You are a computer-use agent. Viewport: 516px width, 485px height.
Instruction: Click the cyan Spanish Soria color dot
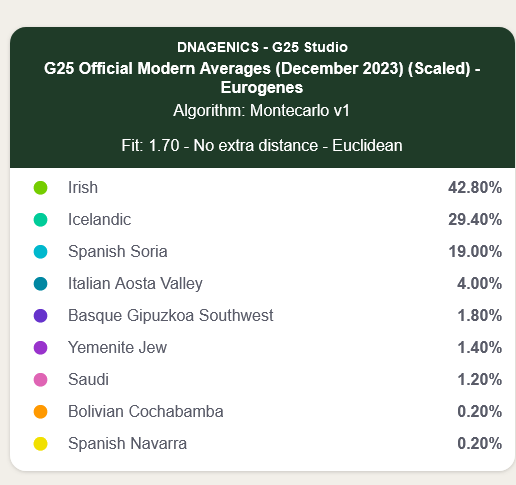(x=40, y=252)
